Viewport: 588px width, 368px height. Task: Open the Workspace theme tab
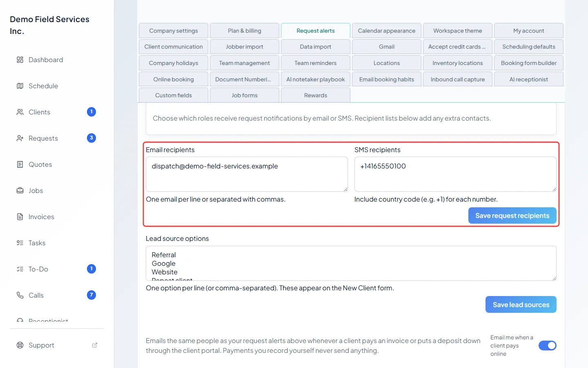(x=458, y=31)
